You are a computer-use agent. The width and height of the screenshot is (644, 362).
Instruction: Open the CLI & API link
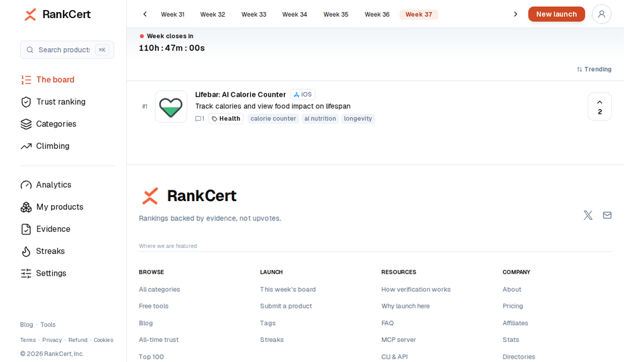[x=394, y=357]
